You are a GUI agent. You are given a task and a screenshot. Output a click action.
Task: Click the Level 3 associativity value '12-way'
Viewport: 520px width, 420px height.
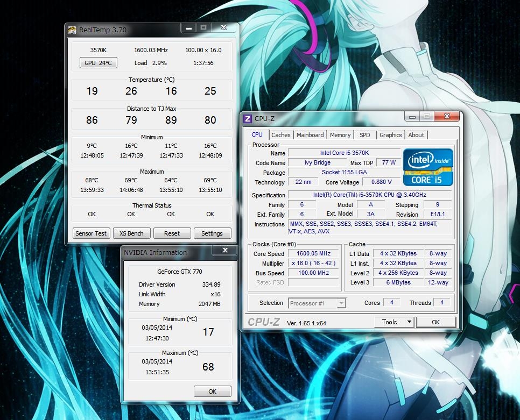click(438, 282)
